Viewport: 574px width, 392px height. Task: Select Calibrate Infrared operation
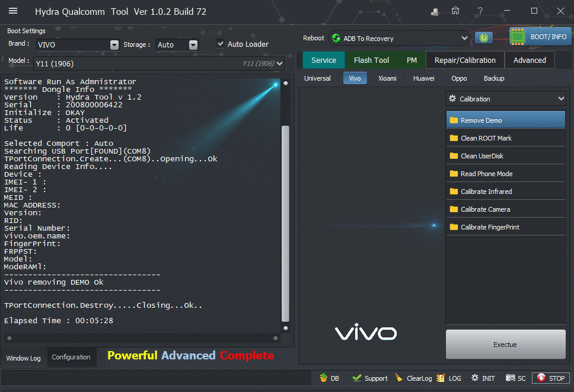[506, 192]
